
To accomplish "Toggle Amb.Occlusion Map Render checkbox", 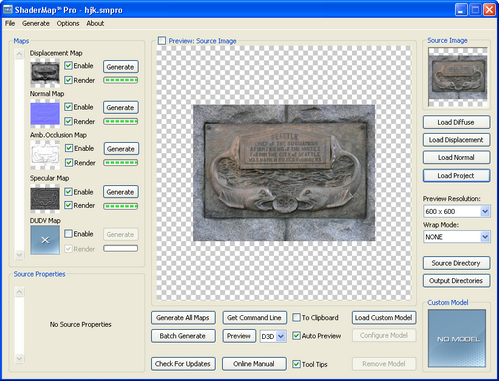I will click(x=69, y=163).
